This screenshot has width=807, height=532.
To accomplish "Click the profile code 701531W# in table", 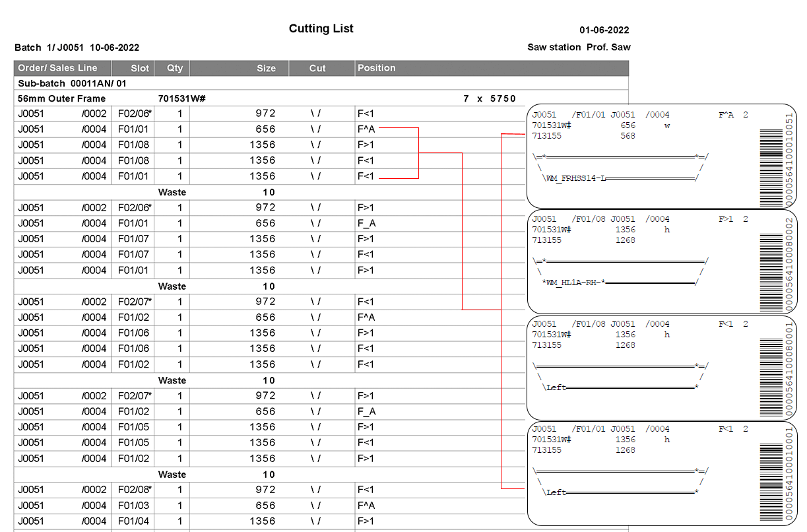I will [x=182, y=98].
